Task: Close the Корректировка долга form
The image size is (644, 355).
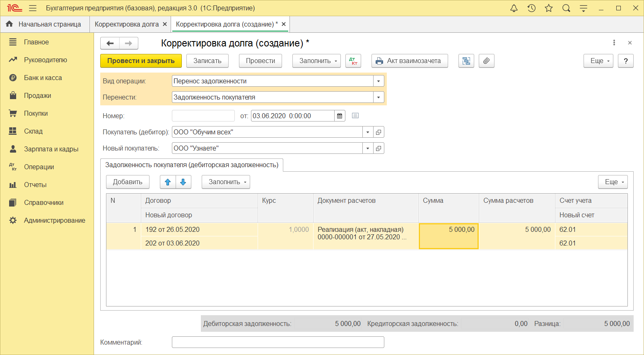Action: tap(630, 43)
